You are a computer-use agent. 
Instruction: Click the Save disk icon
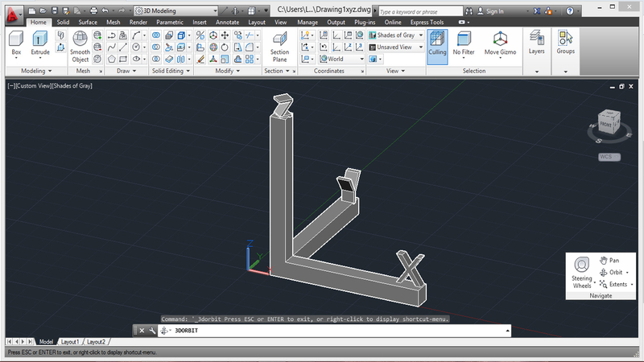pyautogui.click(x=54, y=10)
